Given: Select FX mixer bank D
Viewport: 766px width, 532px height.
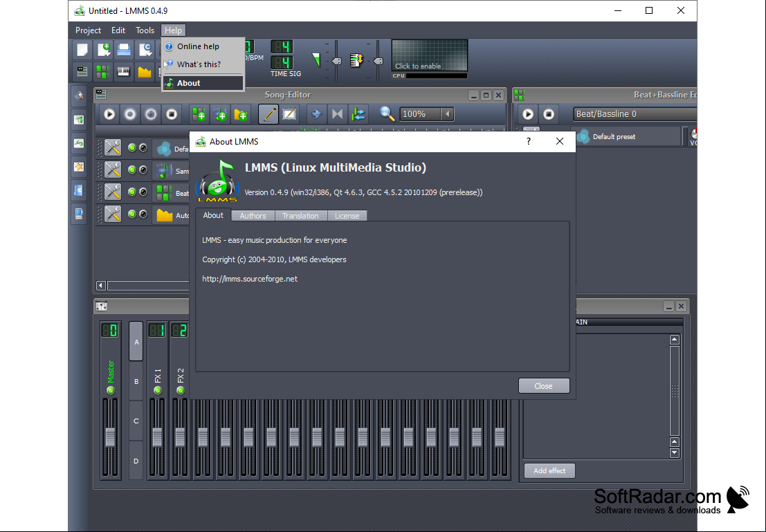Looking at the screenshot, I should click(136, 461).
